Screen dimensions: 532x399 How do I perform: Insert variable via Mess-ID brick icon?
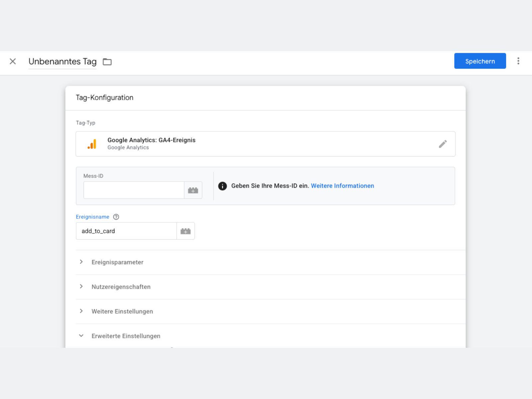pyautogui.click(x=193, y=190)
